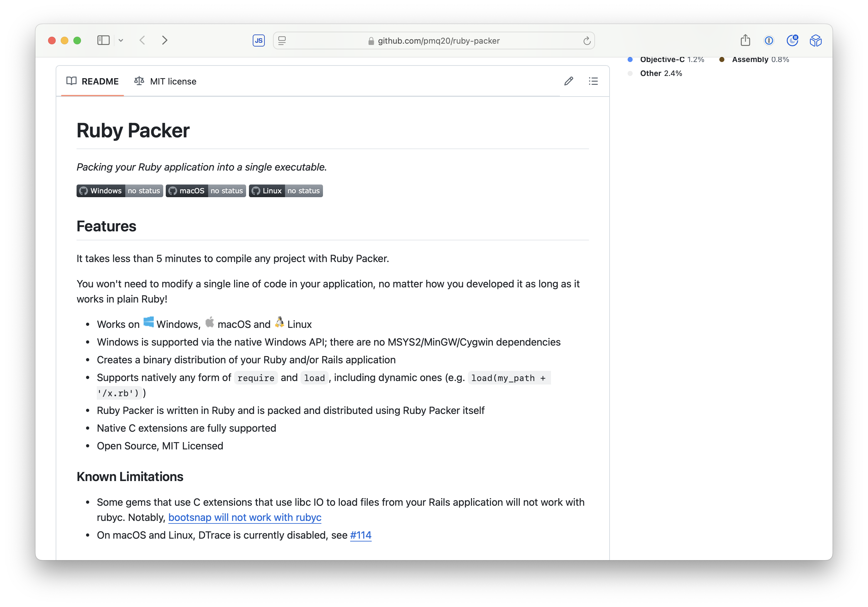Click the cube-shaped extension icon
The height and width of the screenshot is (607, 868).
(816, 41)
